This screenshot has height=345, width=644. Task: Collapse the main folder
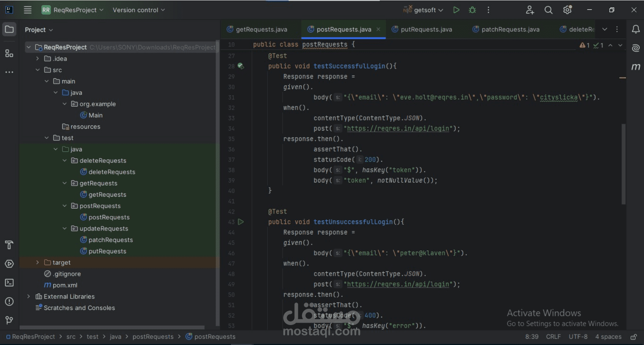pyautogui.click(x=46, y=81)
